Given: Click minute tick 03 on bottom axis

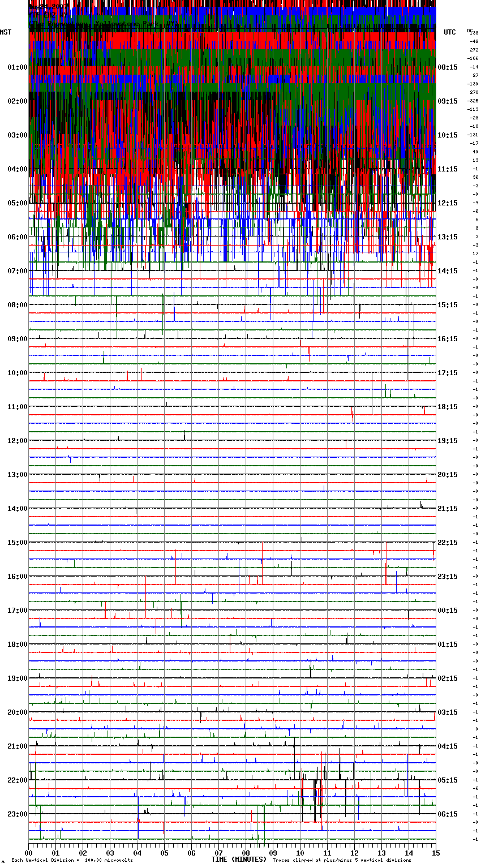Looking at the screenshot, I should tap(110, 853).
